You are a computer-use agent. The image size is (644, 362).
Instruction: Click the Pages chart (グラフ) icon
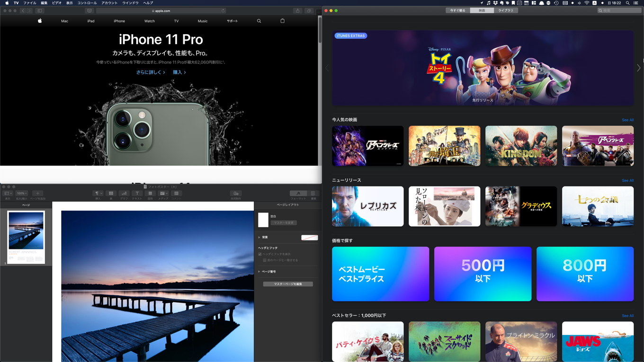tap(124, 193)
